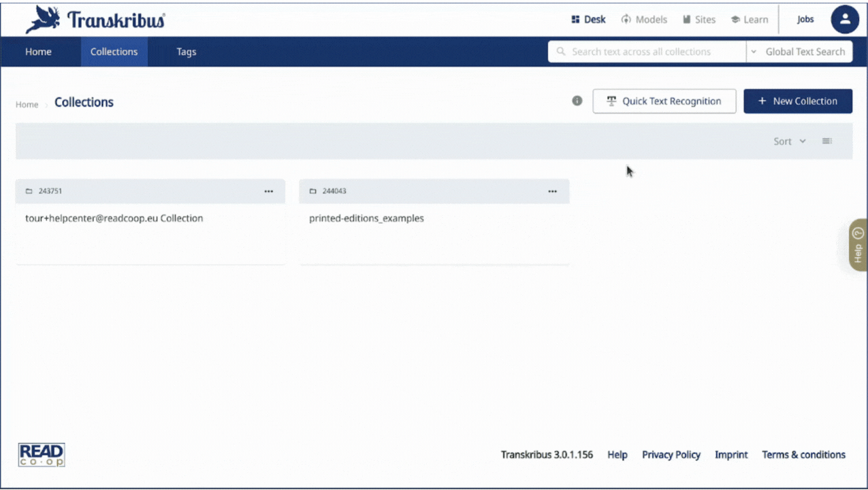The height and width of the screenshot is (490, 868).
Task: Select the Home tab in navigation bar
Action: point(38,52)
